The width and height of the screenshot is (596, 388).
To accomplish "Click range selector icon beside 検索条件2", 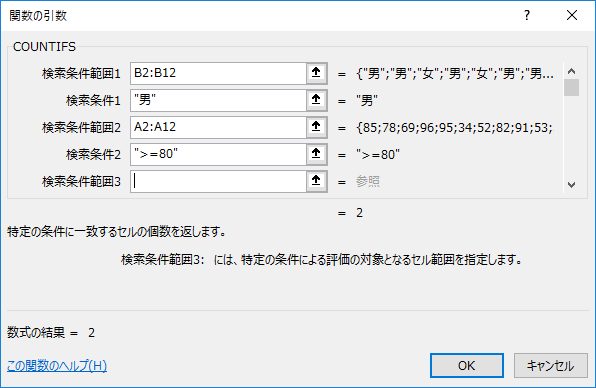I will point(316,154).
